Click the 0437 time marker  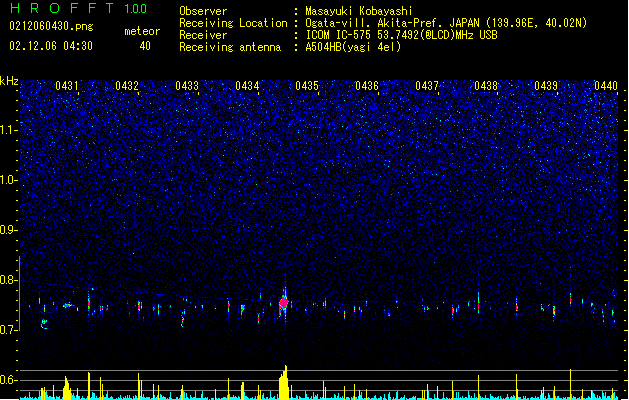[427, 86]
